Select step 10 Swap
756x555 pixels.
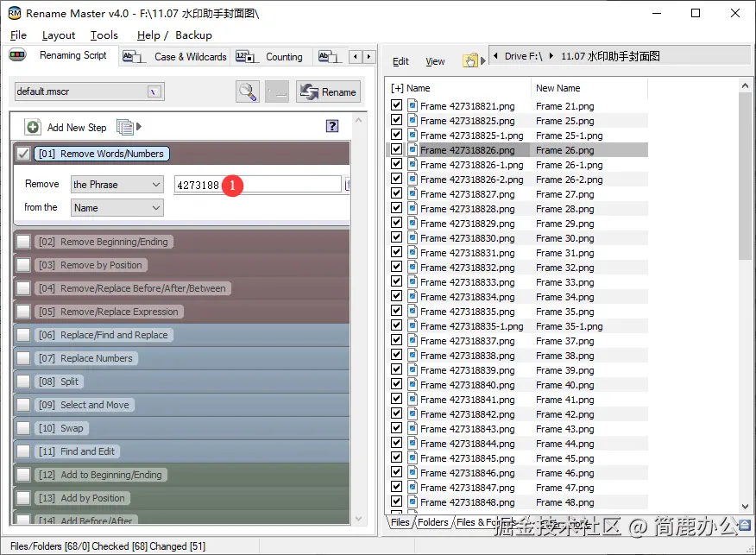61,428
